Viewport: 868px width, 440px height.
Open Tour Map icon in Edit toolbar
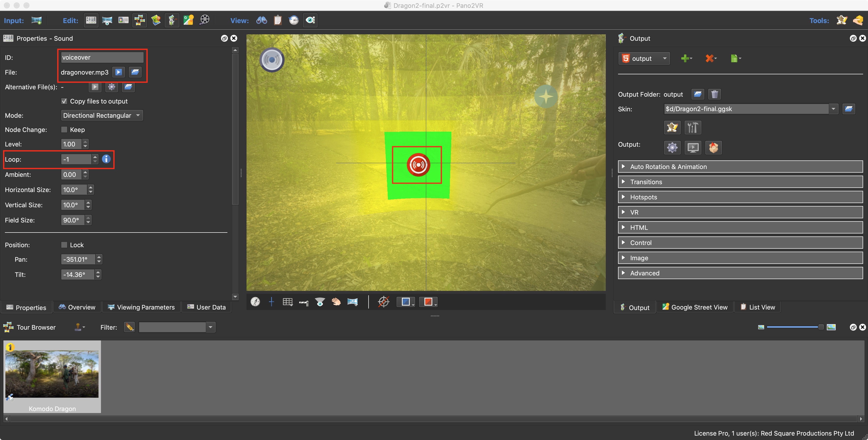point(156,20)
